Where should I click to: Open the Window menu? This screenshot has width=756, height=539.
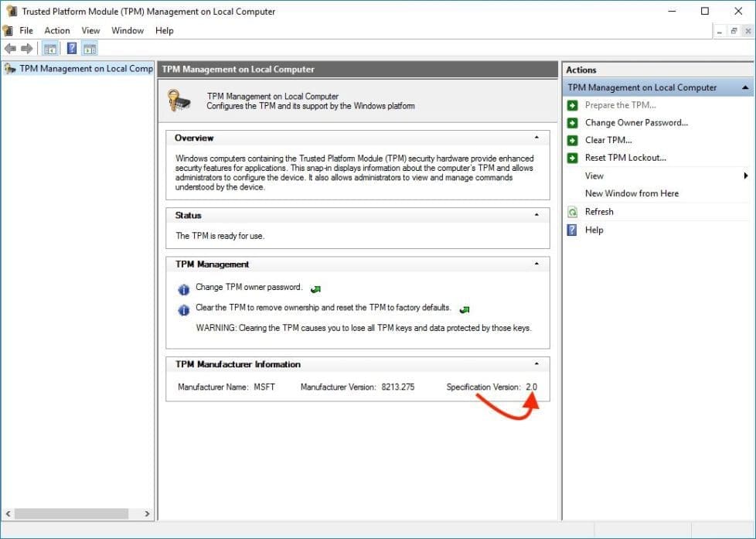(x=127, y=30)
